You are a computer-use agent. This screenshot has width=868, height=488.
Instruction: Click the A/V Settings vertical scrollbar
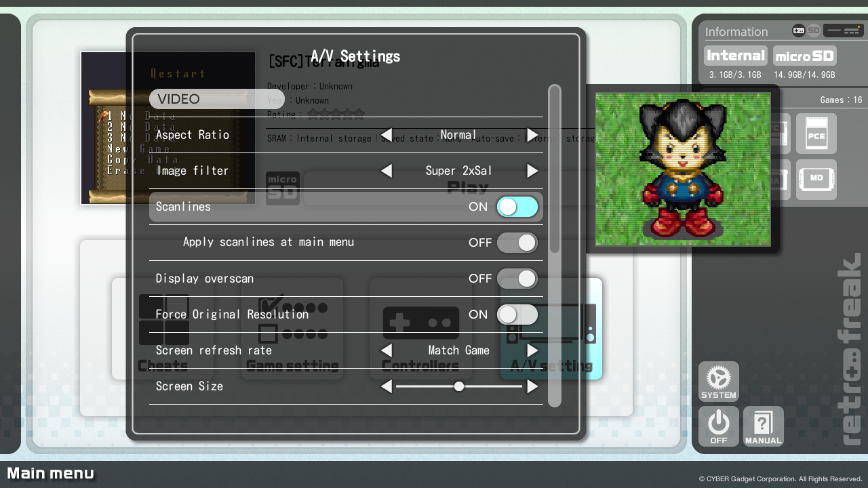[x=555, y=169]
